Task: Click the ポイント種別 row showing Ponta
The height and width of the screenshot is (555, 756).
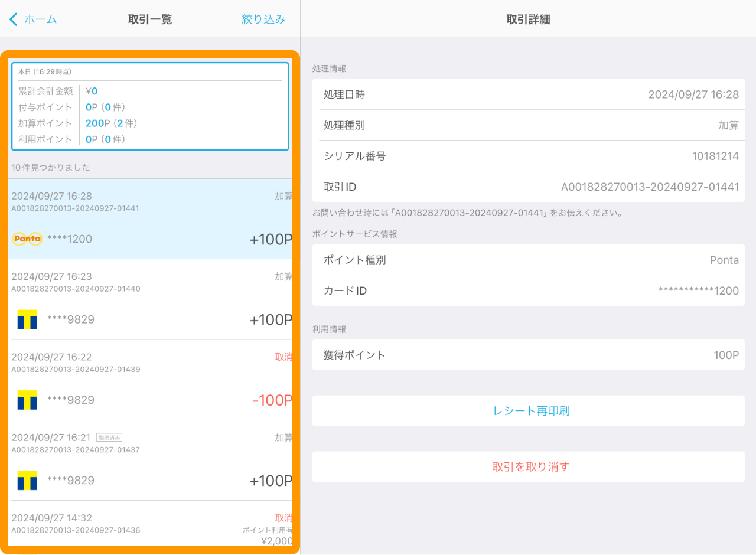Action: pyautogui.click(x=528, y=260)
